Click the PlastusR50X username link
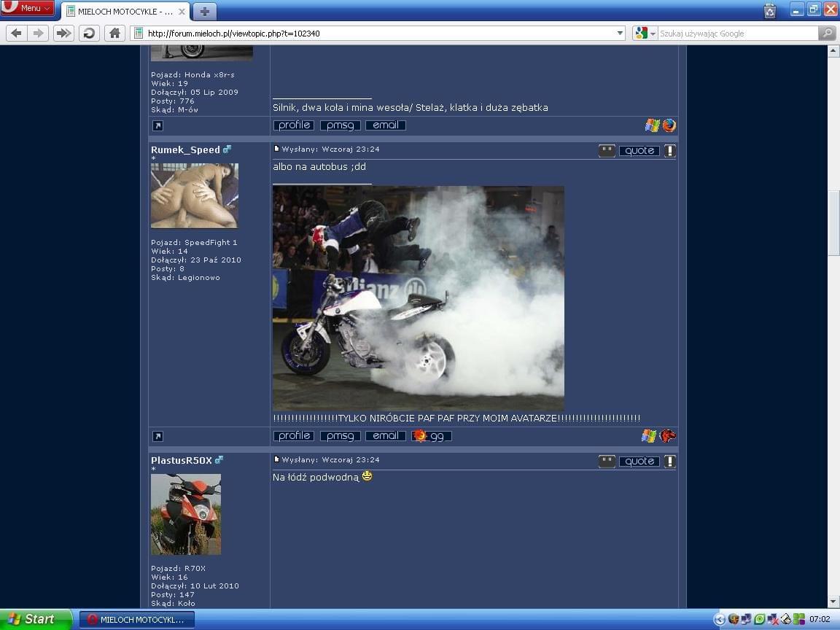 coord(182,460)
